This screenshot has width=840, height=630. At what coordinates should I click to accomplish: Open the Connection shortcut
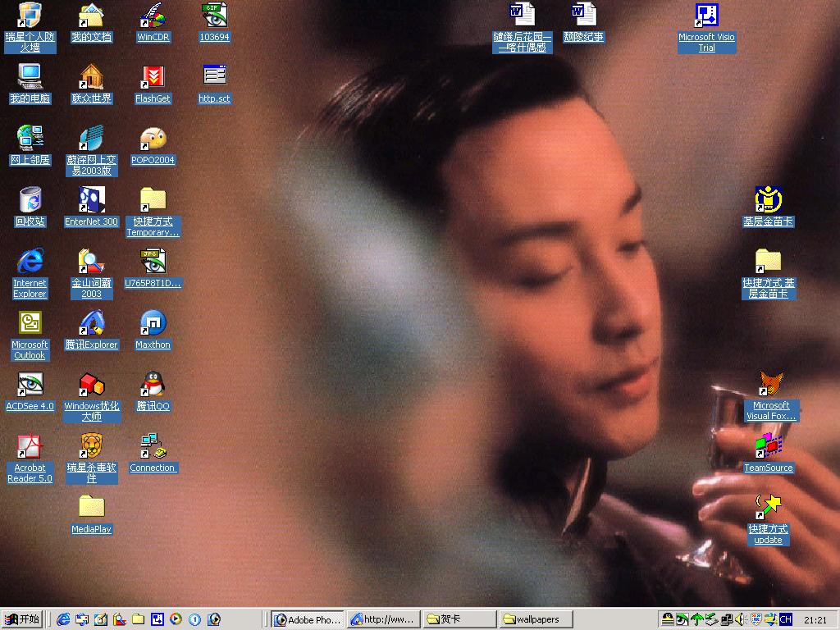tap(153, 453)
